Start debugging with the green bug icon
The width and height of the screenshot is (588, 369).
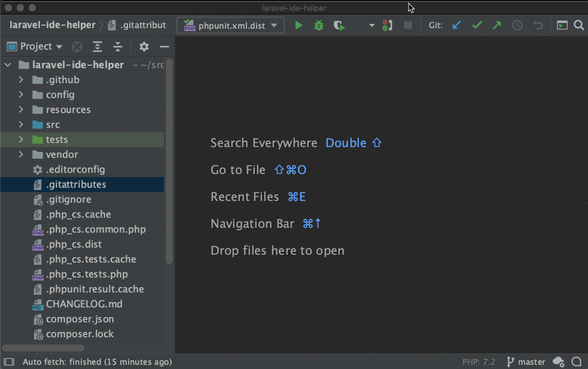[x=319, y=26]
